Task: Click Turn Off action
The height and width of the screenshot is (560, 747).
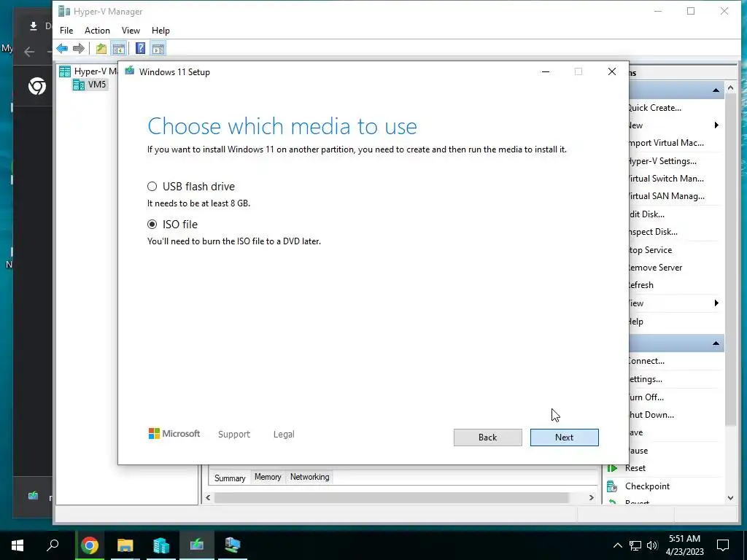Action: pos(646,397)
